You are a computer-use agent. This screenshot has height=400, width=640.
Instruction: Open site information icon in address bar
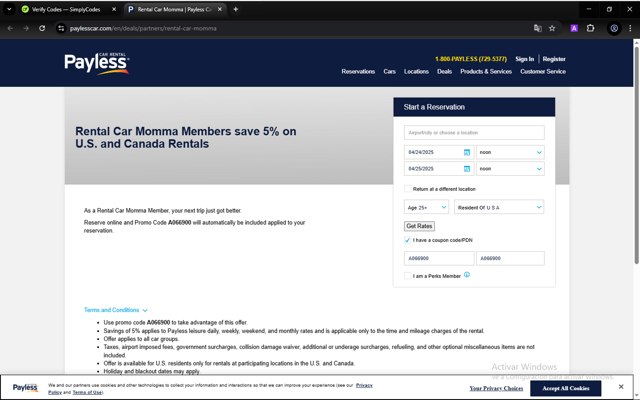pyautogui.click(x=61, y=28)
